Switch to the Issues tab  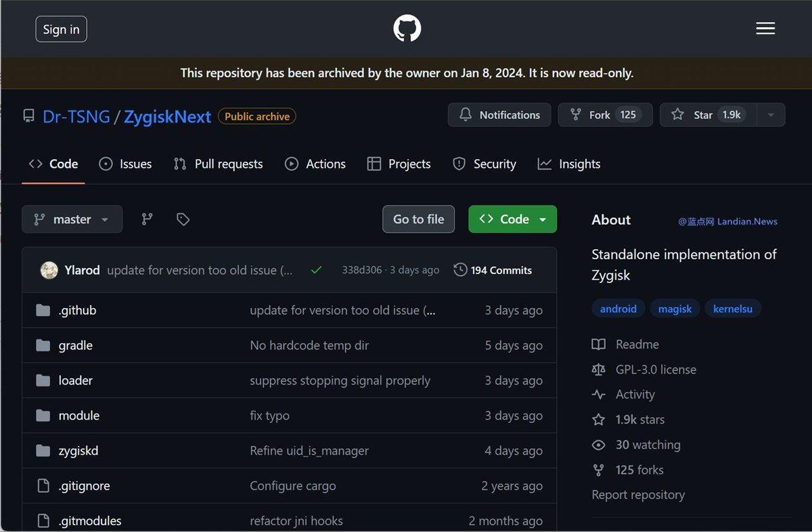click(x=125, y=164)
